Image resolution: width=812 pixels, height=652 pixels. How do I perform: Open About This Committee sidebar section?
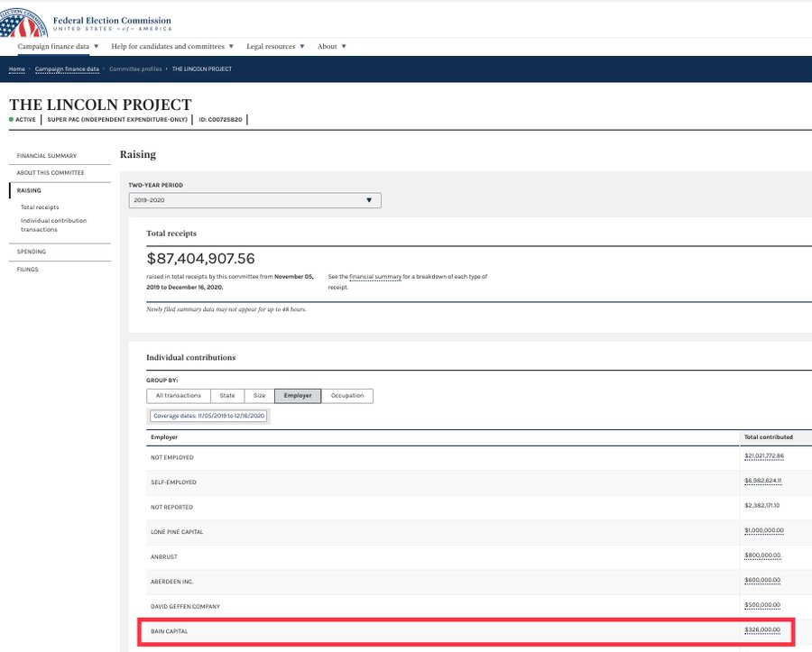[x=51, y=173]
